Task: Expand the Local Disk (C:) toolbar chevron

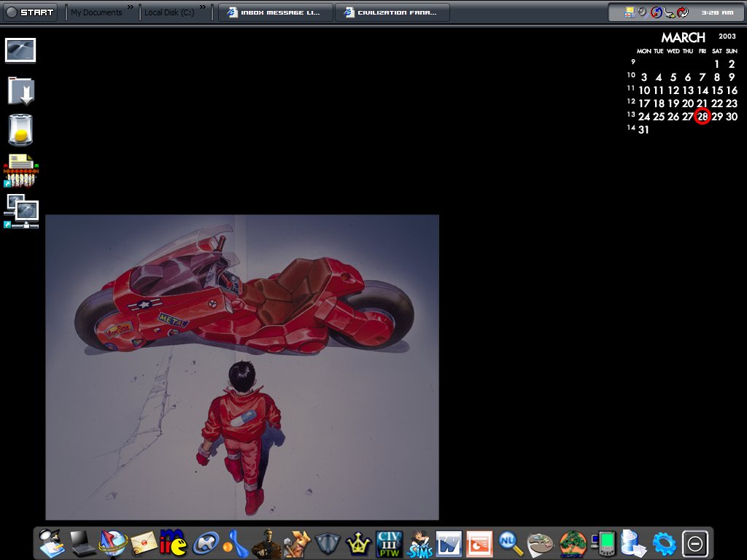Action: tap(203, 7)
